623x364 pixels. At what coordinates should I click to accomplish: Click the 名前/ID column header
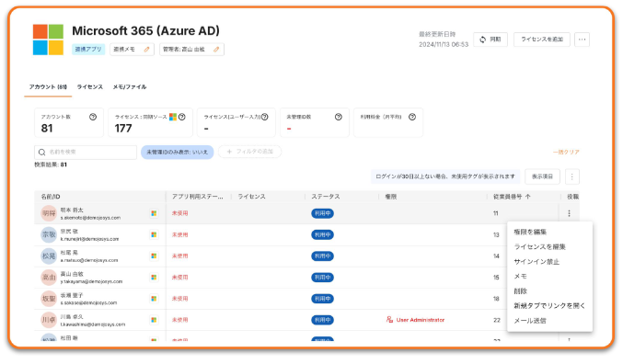click(x=51, y=197)
